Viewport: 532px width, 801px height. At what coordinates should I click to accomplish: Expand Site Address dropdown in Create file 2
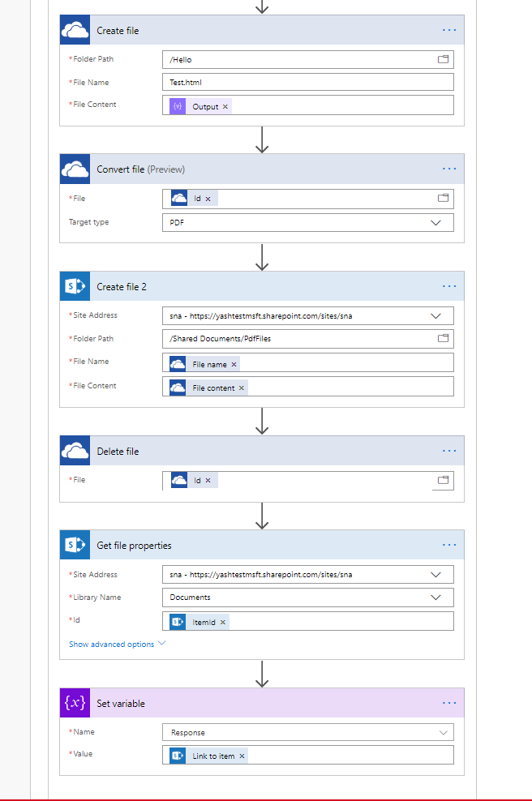point(435,315)
